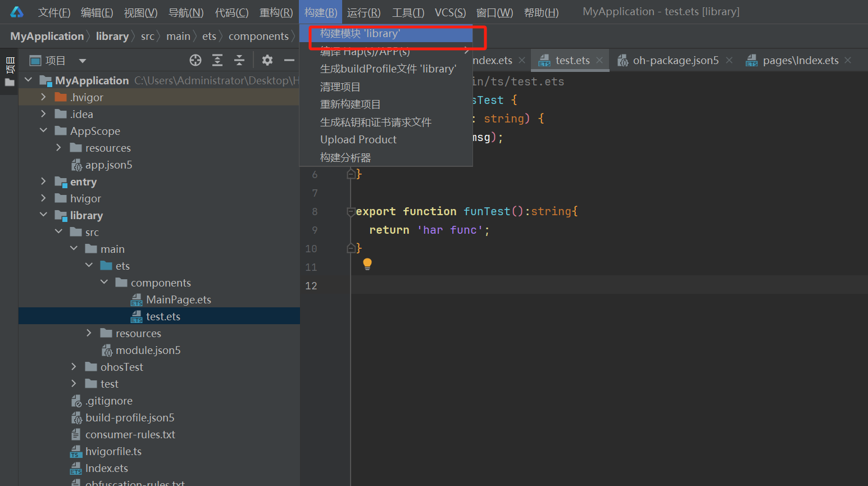Close the oh-package.json5 editor tab
Viewport: 868px width, 486px height.
pyautogui.click(x=729, y=60)
